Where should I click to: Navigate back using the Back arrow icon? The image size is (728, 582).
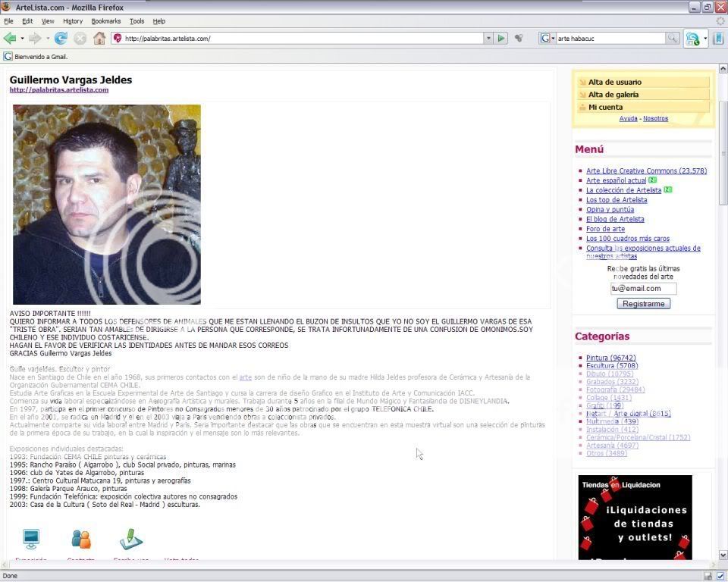point(10,36)
